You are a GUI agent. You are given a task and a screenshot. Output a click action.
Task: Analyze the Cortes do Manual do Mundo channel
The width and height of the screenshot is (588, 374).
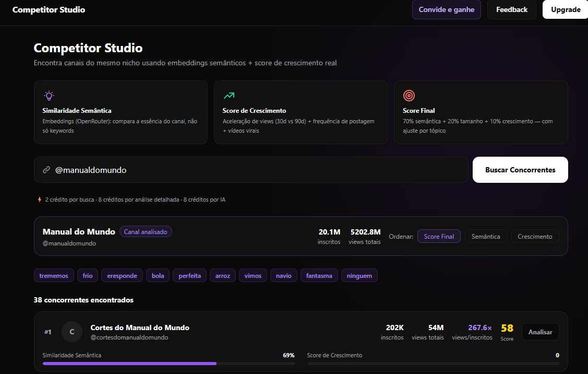pyautogui.click(x=540, y=332)
